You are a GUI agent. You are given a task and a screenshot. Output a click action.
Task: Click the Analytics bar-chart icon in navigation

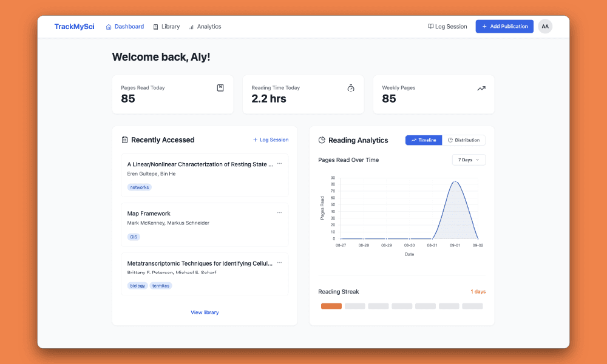[192, 26]
